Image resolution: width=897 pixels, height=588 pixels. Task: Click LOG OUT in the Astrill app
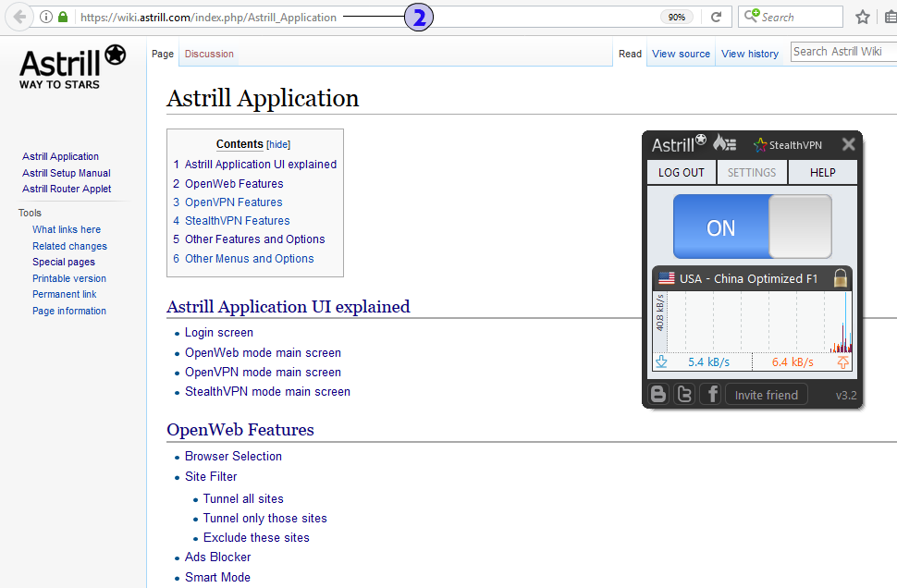[682, 172]
